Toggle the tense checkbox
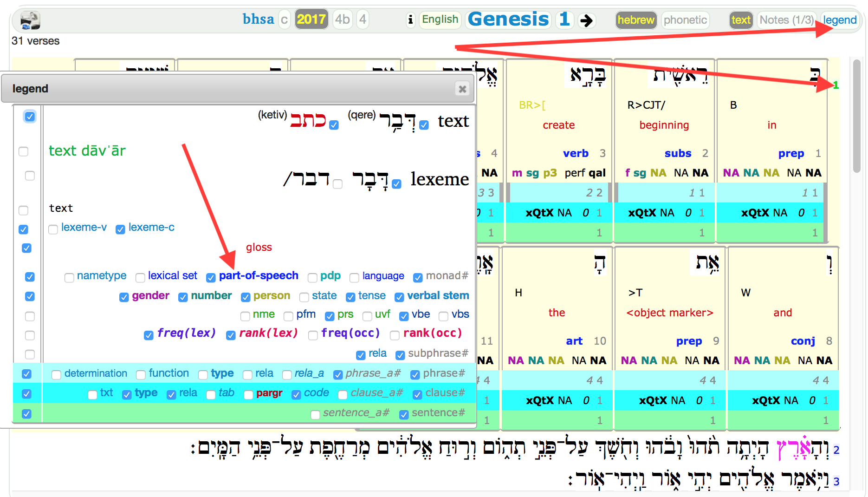The image size is (868, 497). click(x=350, y=297)
